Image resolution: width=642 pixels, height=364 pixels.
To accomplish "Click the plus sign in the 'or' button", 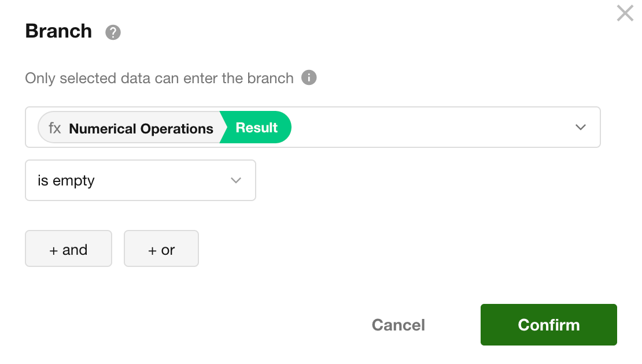I will [x=153, y=250].
